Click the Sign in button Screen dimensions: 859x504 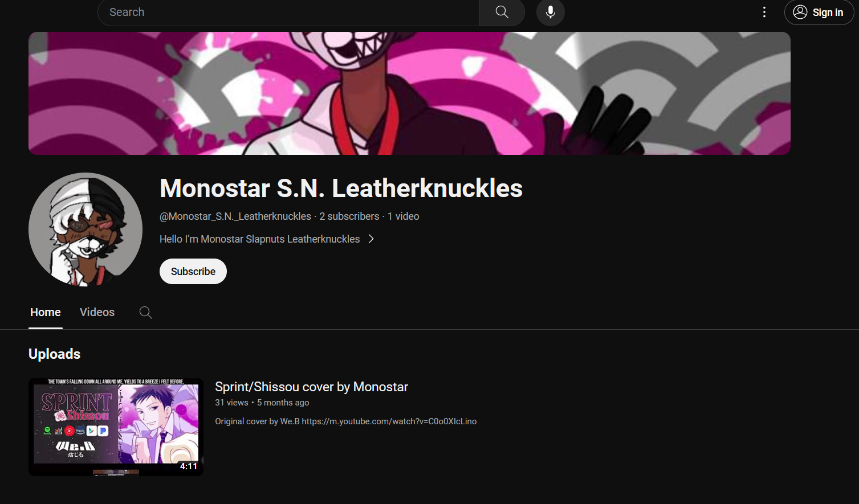pos(819,12)
